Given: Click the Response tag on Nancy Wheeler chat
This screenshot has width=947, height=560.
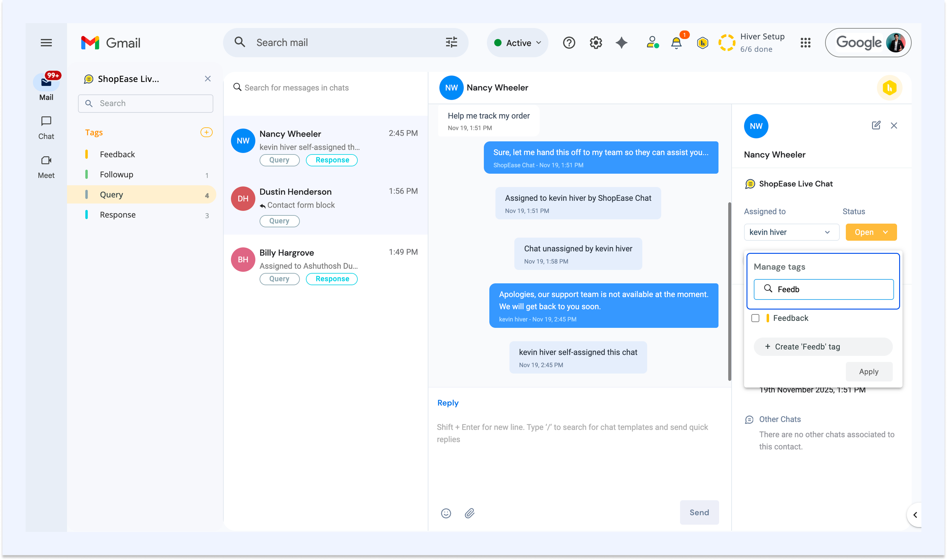Looking at the screenshot, I should coord(332,160).
